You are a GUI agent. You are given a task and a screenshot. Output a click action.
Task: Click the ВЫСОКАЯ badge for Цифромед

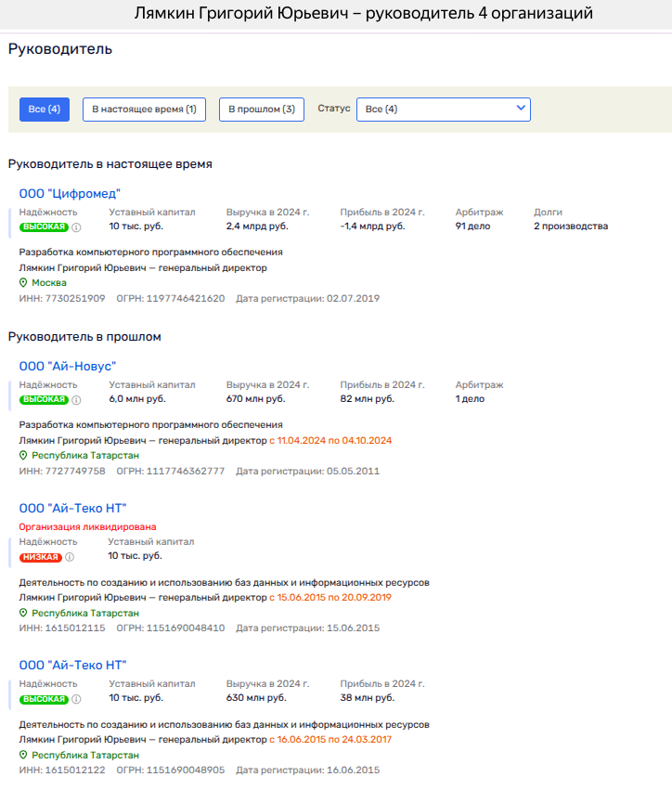44,227
